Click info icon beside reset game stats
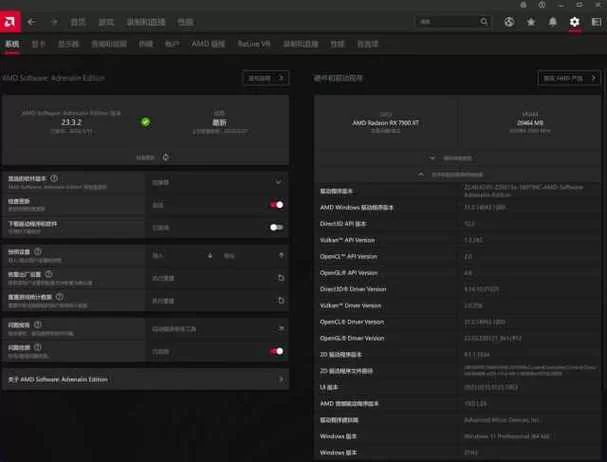 [x=59, y=297]
